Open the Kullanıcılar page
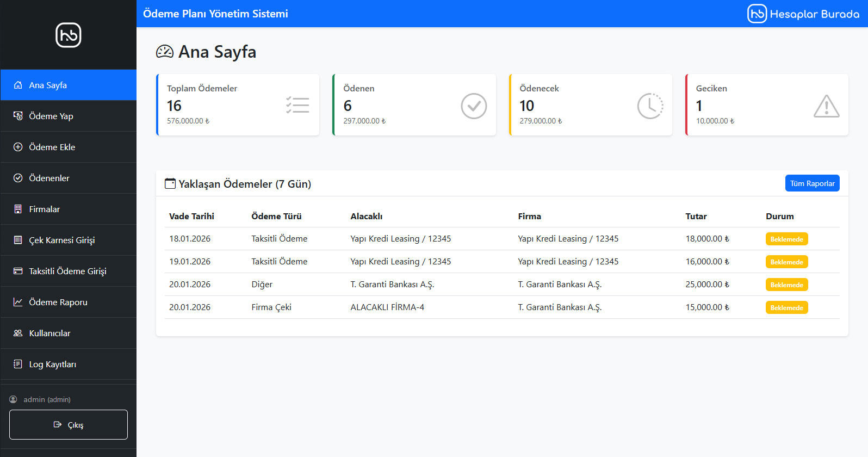868x457 pixels. pyautogui.click(x=49, y=333)
